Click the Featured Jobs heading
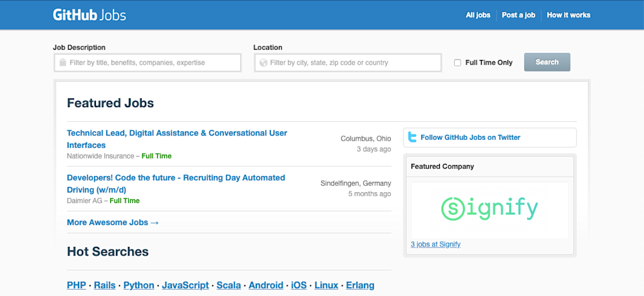 pyautogui.click(x=110, y=103)
